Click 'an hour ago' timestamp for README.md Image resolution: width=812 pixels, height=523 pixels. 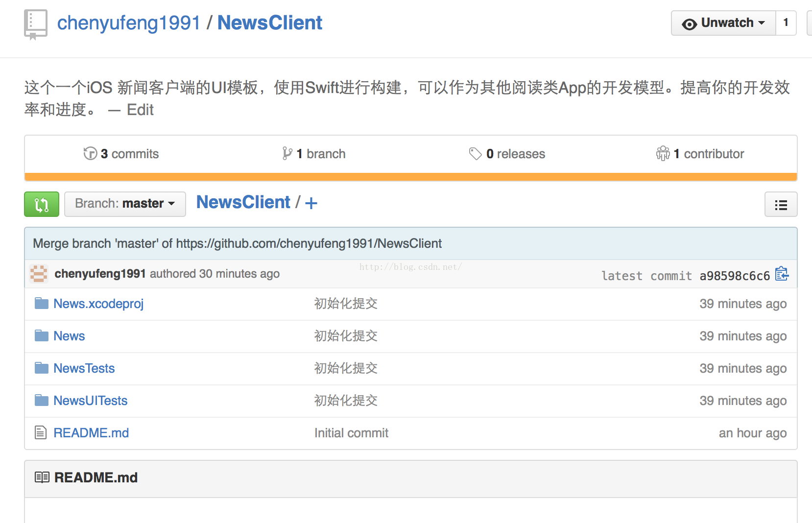(753, 433)
